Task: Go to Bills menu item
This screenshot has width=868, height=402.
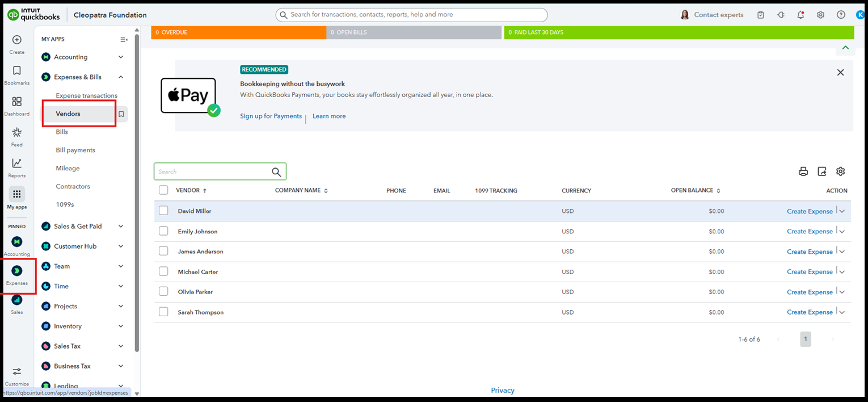Action: [62, 132]
